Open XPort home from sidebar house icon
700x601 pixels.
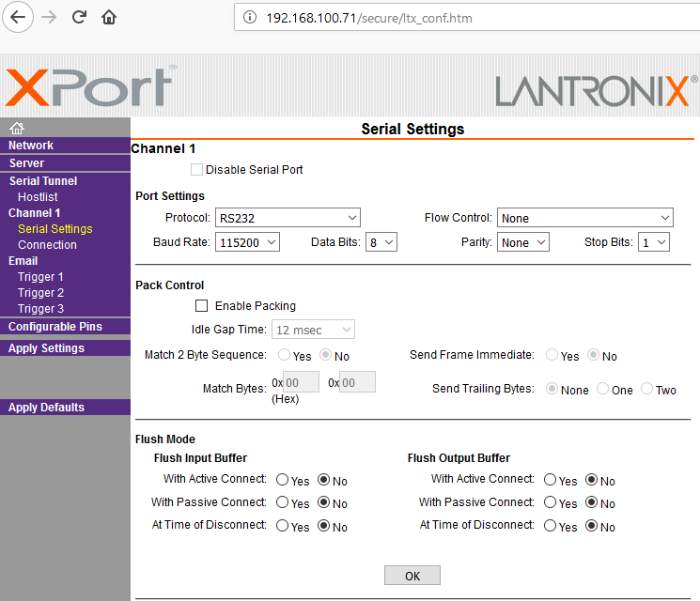17,128
